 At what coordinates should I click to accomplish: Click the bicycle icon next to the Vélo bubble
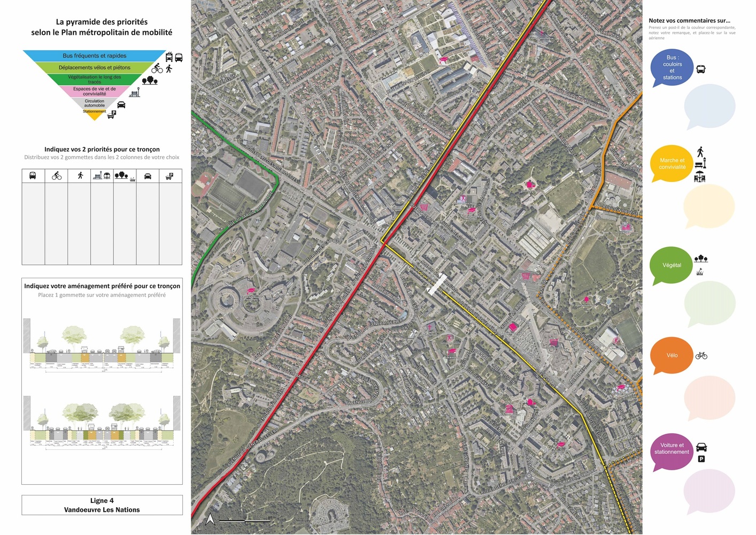pos(701,355)
